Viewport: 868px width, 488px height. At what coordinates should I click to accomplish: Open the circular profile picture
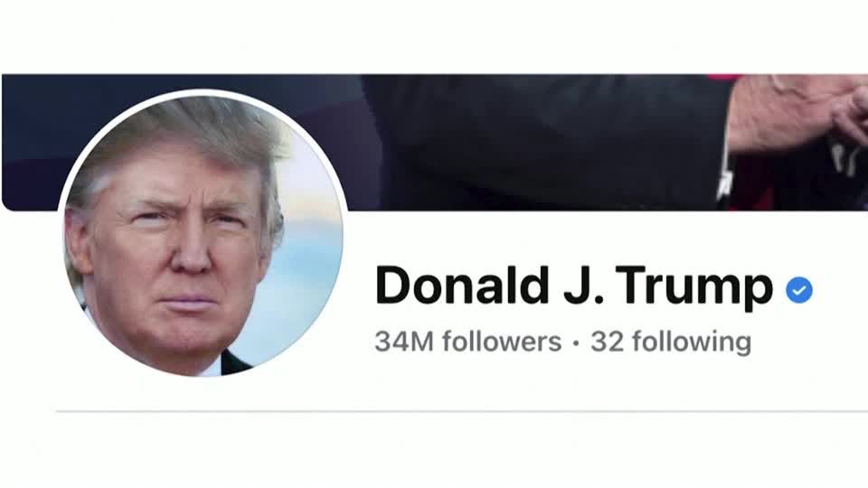point(203,236)
